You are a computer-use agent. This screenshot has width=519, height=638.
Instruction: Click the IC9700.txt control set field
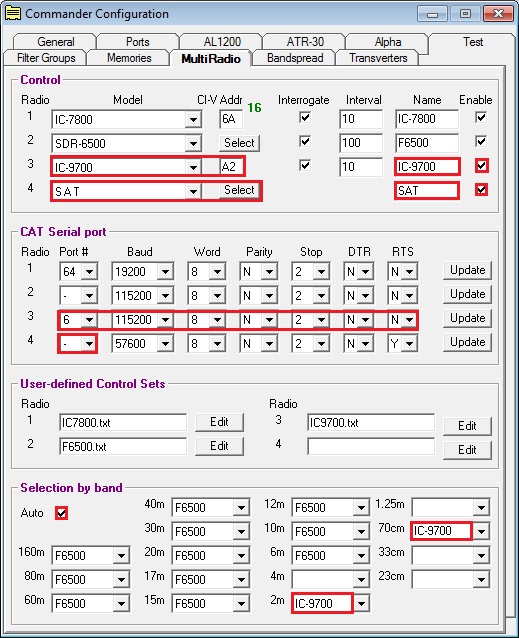point(371,423)
